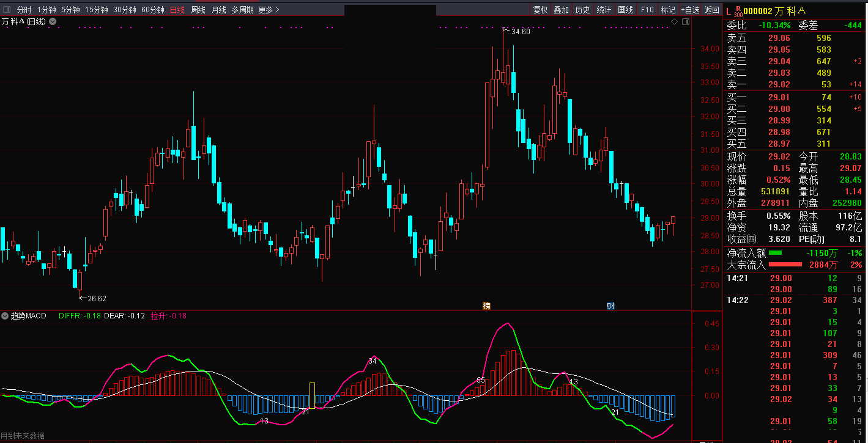The height and width of the screenshot is (443, 868).
Task: Switch to 30分钟 period
Action: [125, 10]
